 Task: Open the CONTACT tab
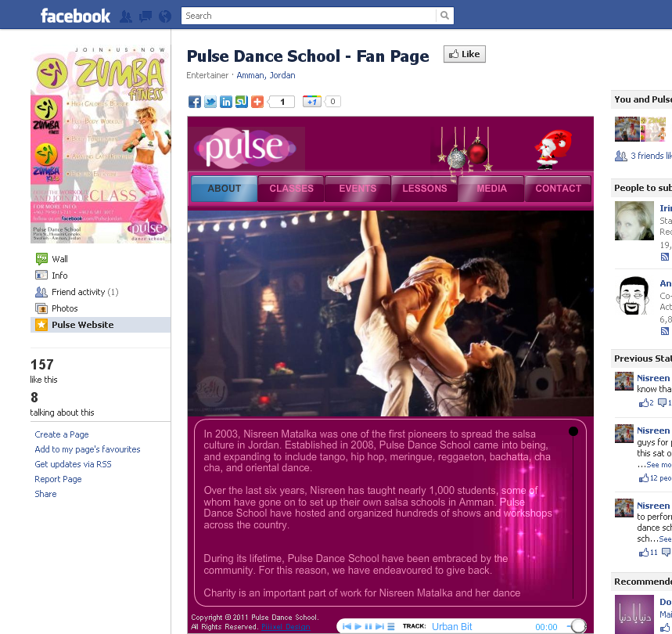[x=558, y=189]
